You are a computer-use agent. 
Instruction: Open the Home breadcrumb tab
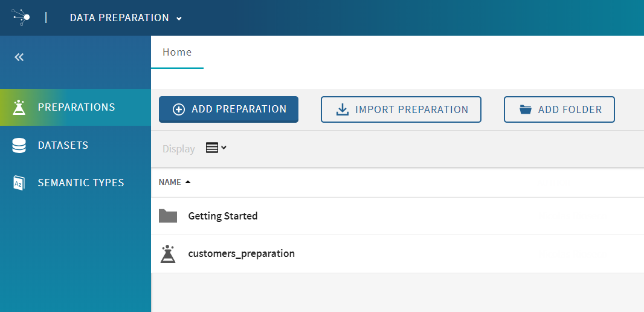[x=177, y=52]
